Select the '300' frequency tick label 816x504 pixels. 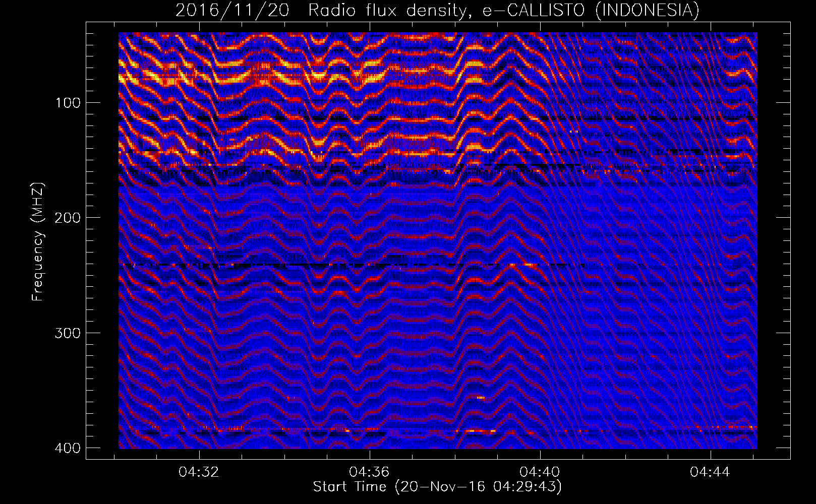pyautogui.click(x=68, y=333)
